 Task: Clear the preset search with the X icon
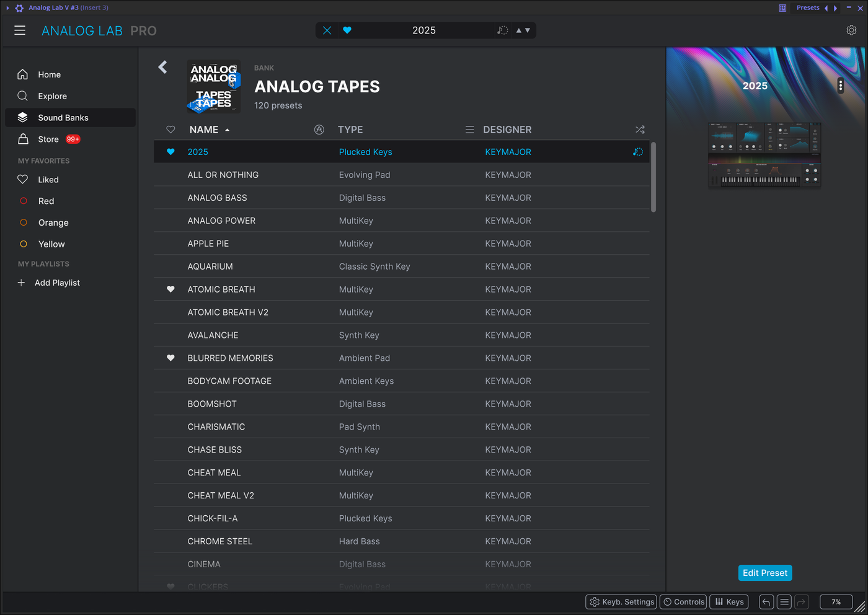(x=327, y=30)
